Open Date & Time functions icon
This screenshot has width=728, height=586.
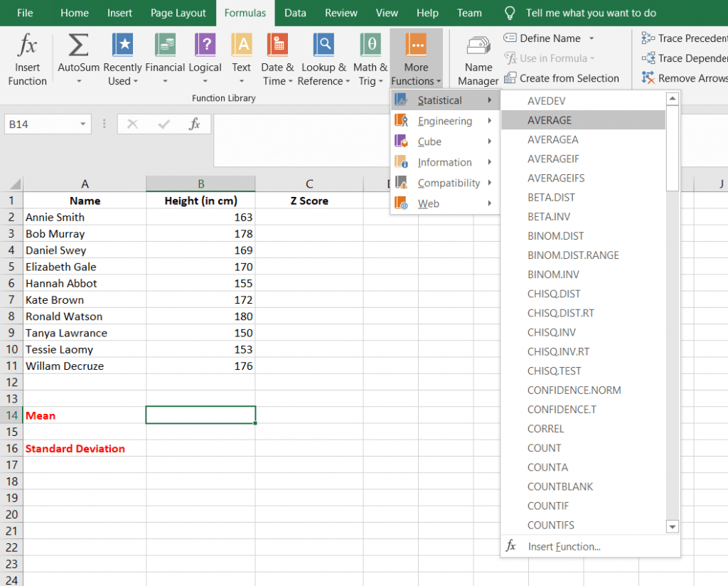point(278,45)
